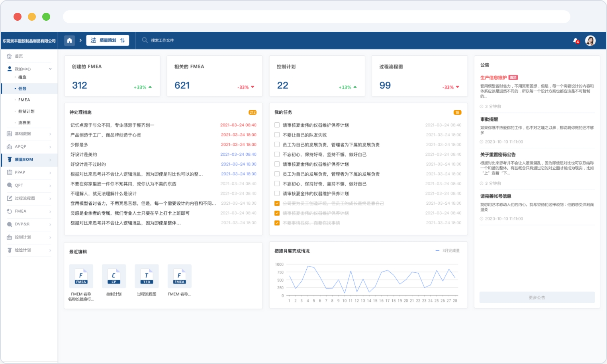Expand the QPT chevron
607x364 pixels.
pyautogui.click(x=50, y=186)
